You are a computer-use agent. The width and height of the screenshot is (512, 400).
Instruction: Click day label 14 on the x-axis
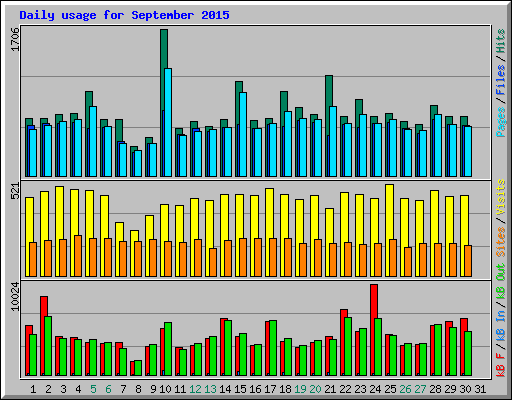pyautogui.click(x=225, y=389)
